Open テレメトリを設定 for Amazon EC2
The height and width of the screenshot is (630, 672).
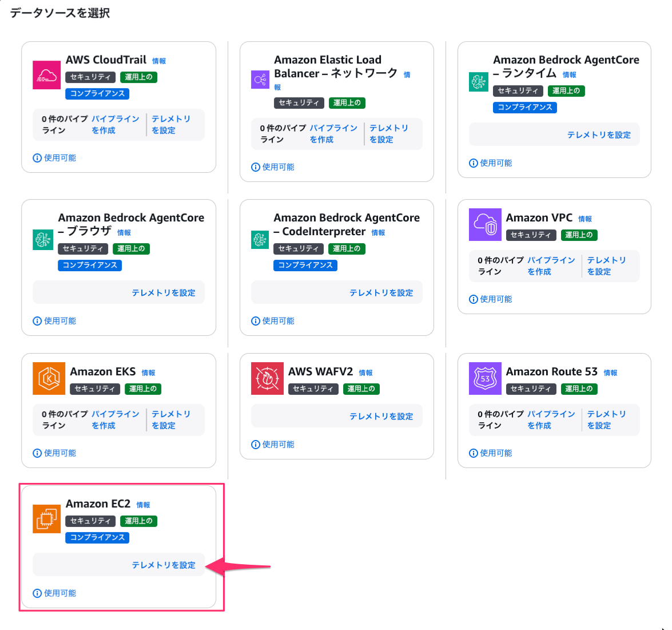point(164,565)
